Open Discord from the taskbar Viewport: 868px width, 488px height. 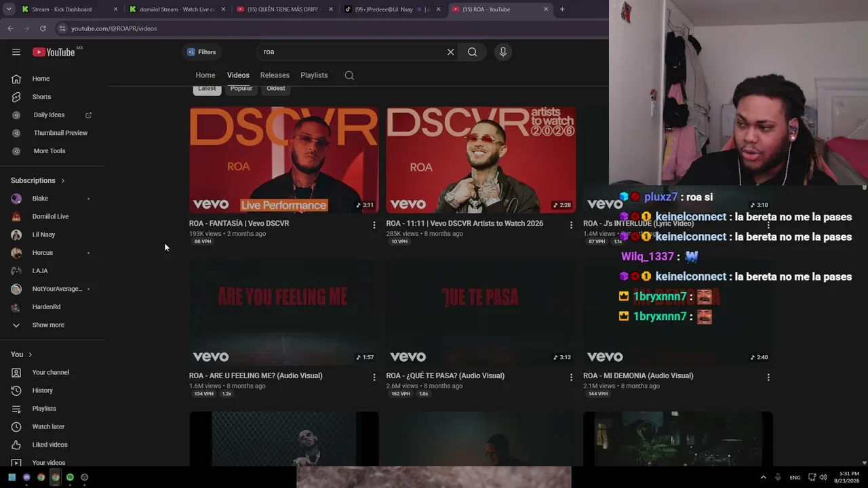[26, 477]
